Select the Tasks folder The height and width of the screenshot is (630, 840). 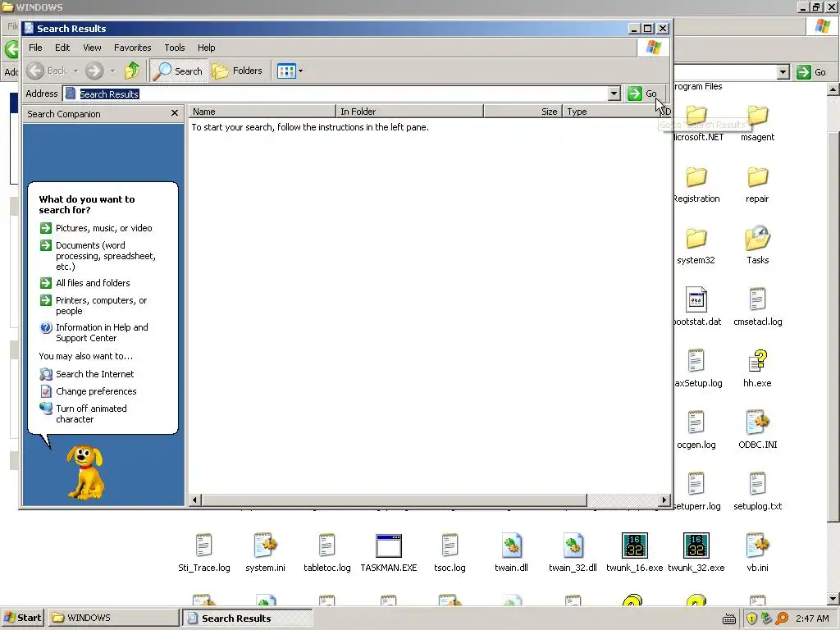pos(757,246)
